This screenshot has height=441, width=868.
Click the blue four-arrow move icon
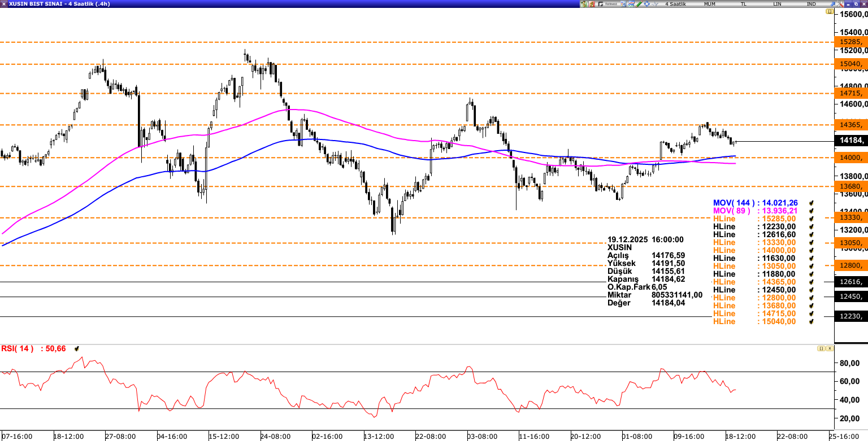[x=646, y=4]
